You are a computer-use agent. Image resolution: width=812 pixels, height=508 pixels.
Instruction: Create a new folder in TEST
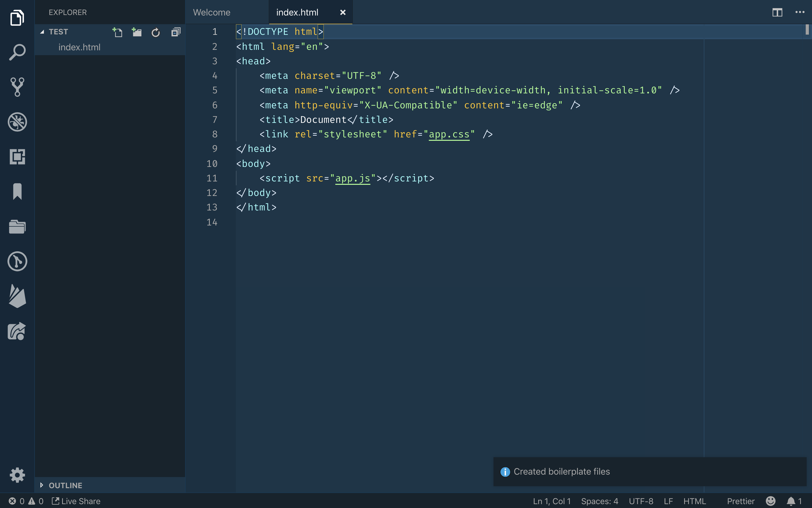point(137,32)
